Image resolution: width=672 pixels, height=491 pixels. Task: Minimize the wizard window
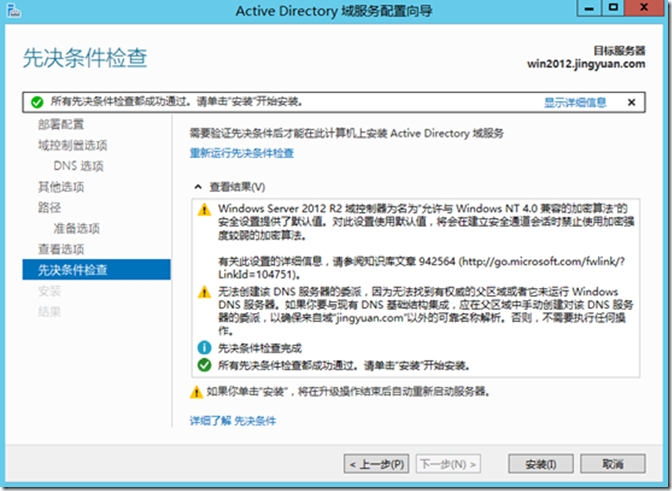point(589,8)
